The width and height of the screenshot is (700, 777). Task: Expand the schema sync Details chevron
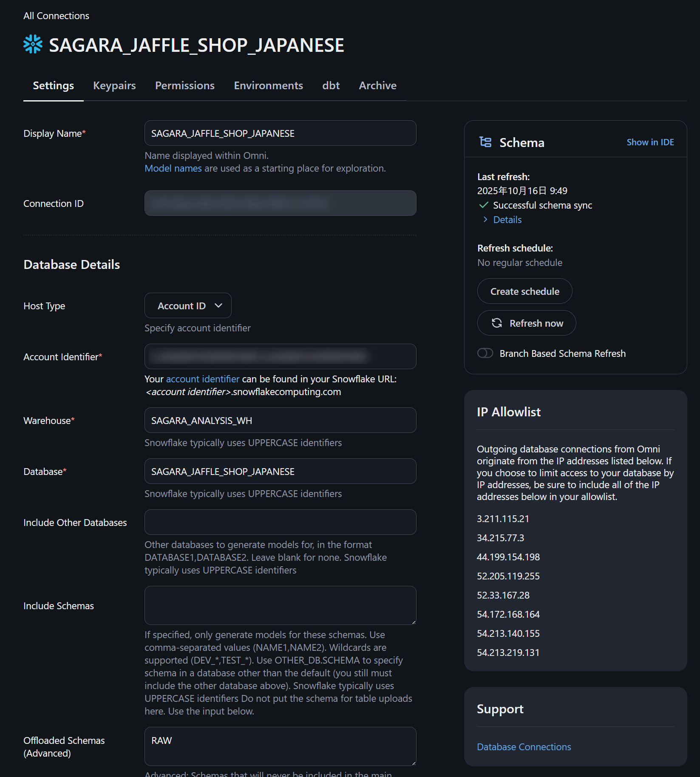(x=485, y=219)
